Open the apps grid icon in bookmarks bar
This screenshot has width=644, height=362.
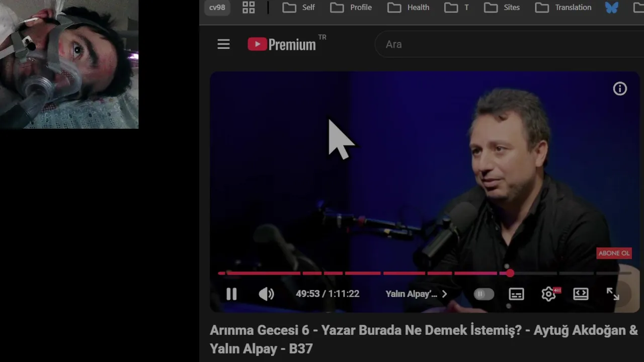249,8
